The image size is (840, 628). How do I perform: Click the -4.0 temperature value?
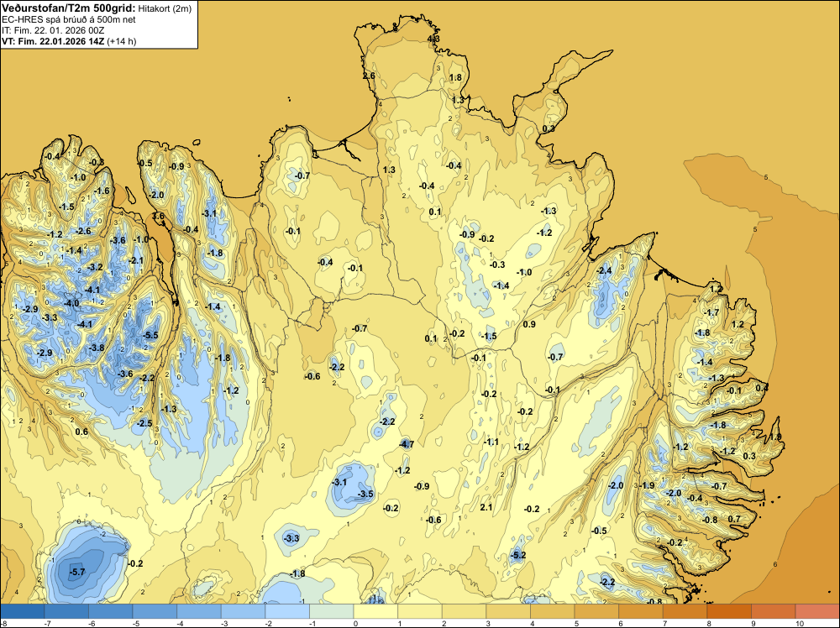click(x=71, y=303)
